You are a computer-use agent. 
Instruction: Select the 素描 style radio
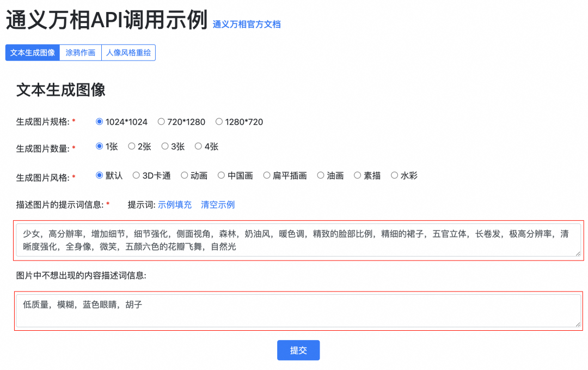(357, 175)
